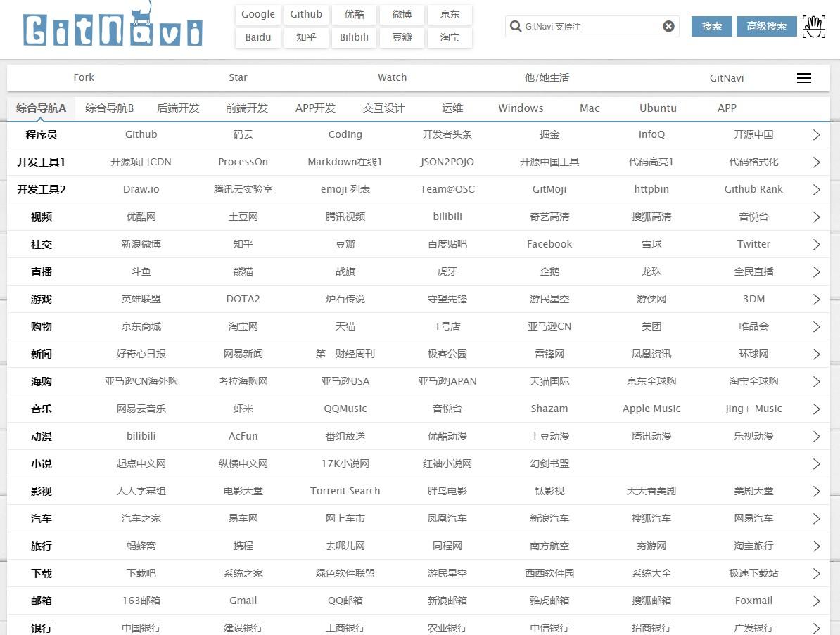The image size is (840, 635).
Task: Open the hamburger menu
Action: click(x=804, y=78)
